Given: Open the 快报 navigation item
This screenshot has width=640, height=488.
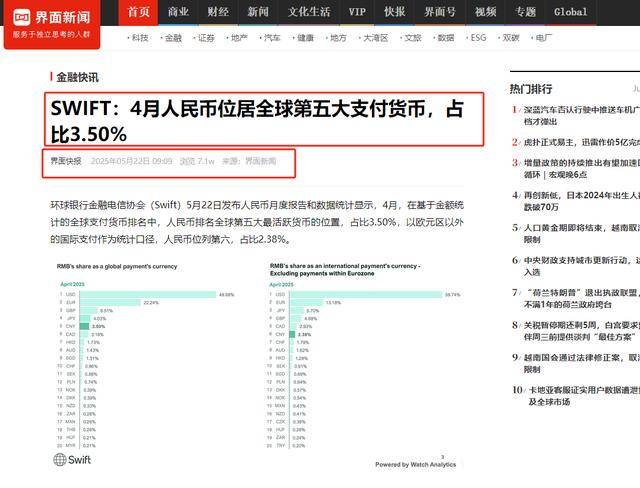Looking at the screenshot, I should pyautogui.click(x=395, y=12).
